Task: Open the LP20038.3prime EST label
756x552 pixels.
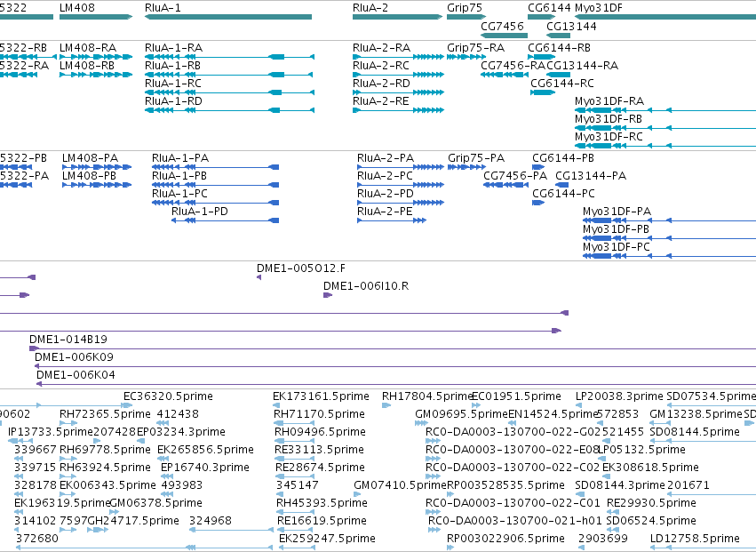Action: [619, 396]
